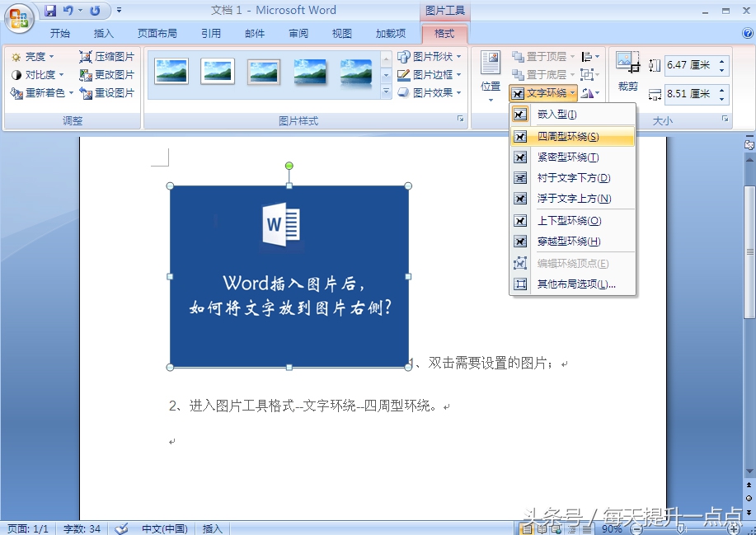Open More Layout Options (其他布局选项)

click(x=572, y=284)
